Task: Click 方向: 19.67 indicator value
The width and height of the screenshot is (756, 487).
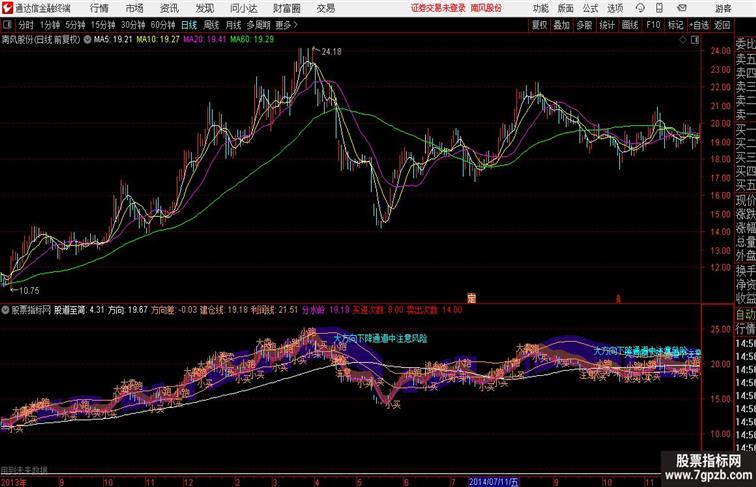Action: [128, 310]
